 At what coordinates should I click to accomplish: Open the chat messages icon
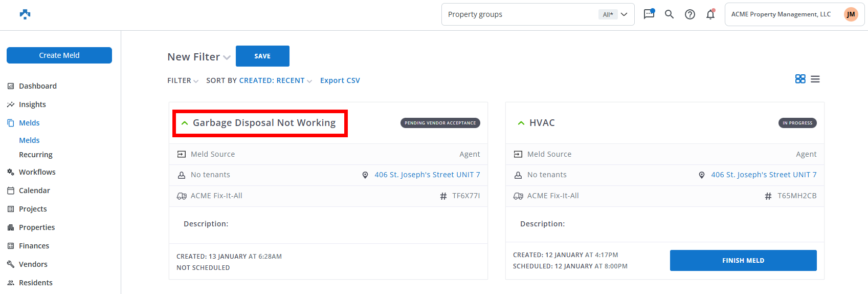click(x=649, y=14)
